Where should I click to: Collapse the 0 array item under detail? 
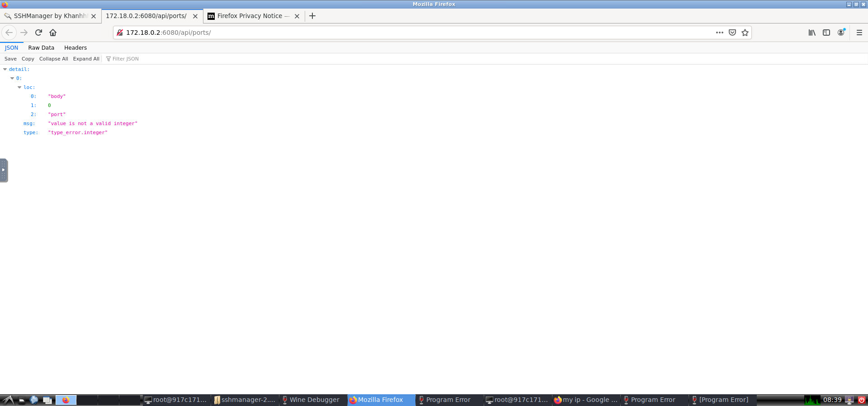(x=12, y=78)
